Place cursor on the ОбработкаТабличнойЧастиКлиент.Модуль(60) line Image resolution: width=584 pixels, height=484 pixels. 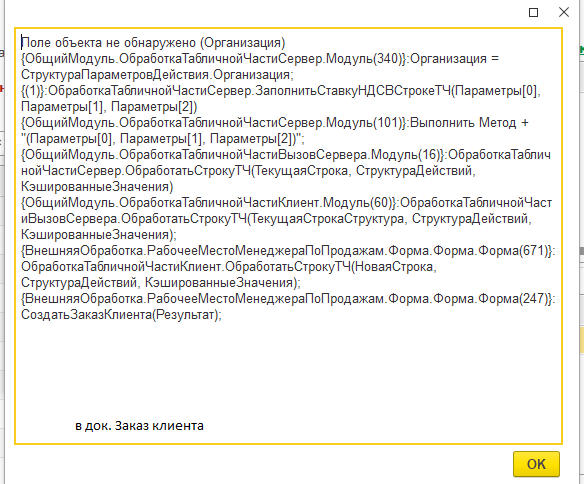(x=286, y=203)
